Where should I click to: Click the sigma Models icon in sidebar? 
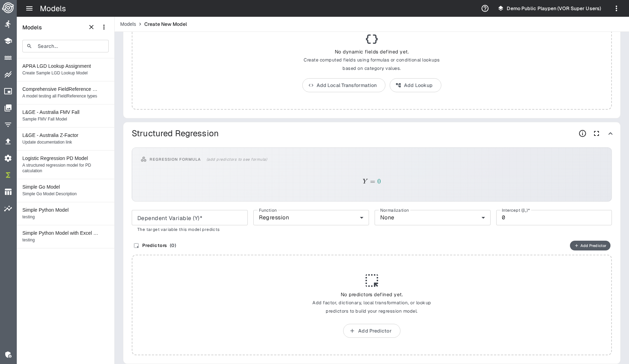[x=8, y=175]
